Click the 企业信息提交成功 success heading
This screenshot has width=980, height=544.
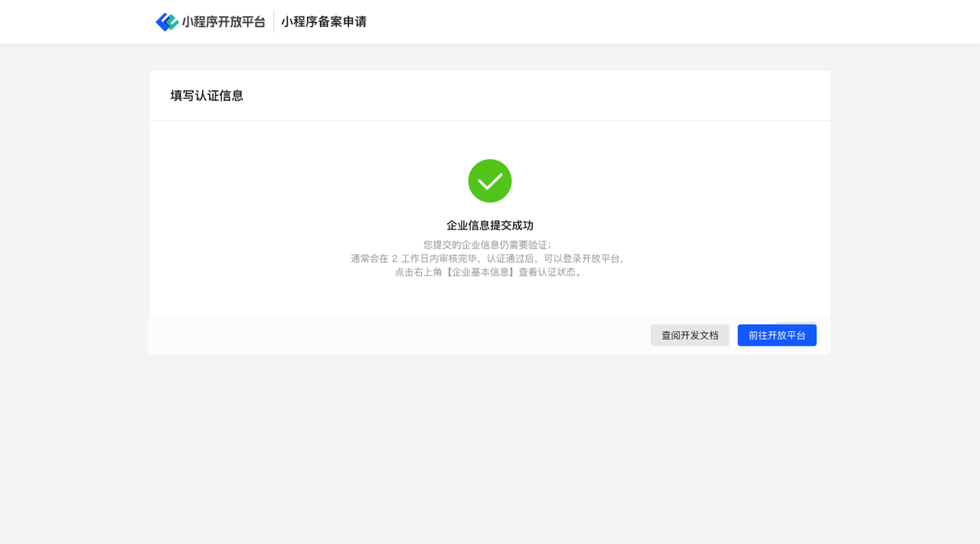(490, 226)
